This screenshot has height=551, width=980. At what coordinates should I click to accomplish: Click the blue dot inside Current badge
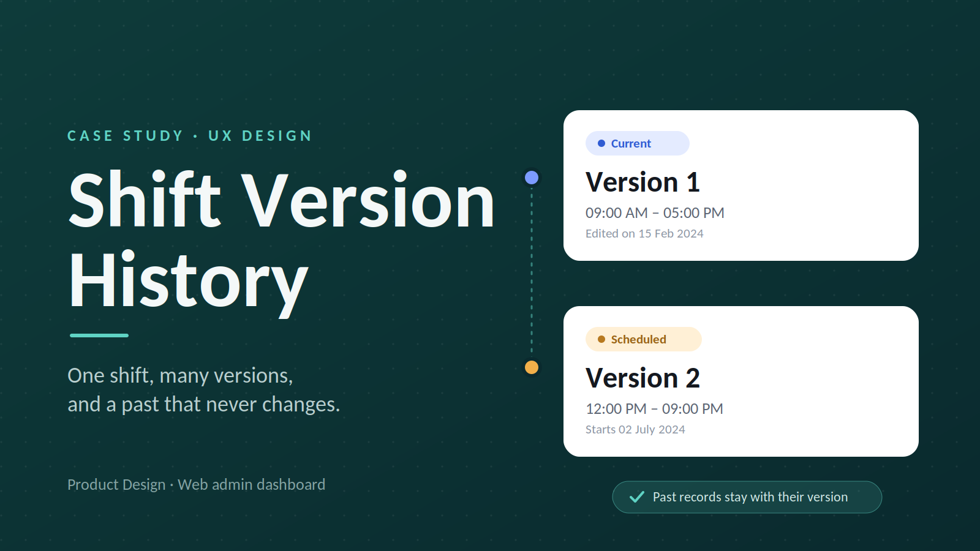coord(601,143)
